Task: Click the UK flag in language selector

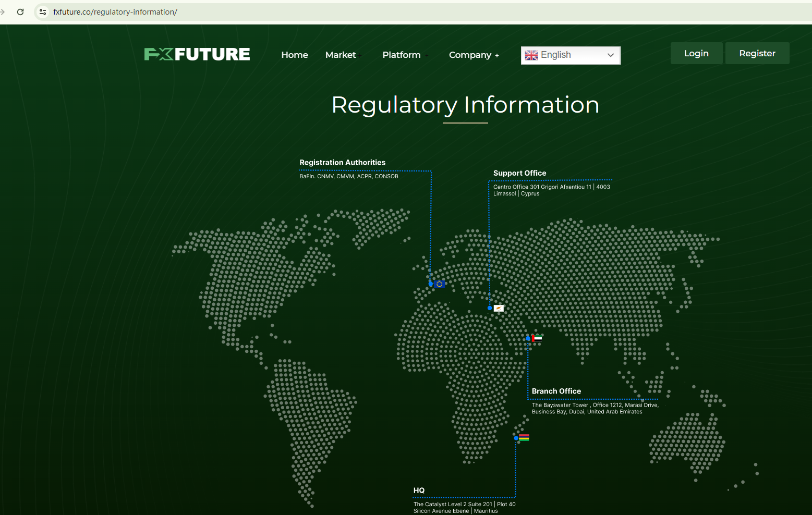Action: tap(531, 55)
